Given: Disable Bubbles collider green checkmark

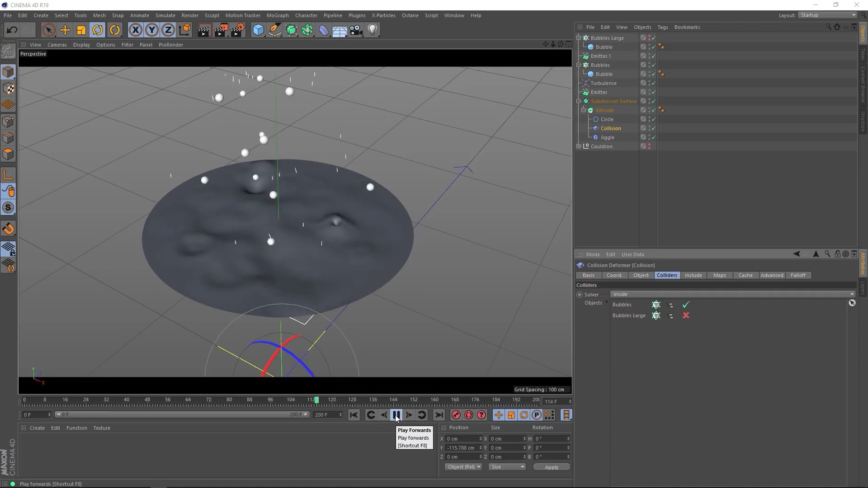Looking at the screenshot, I should [686, 305].
